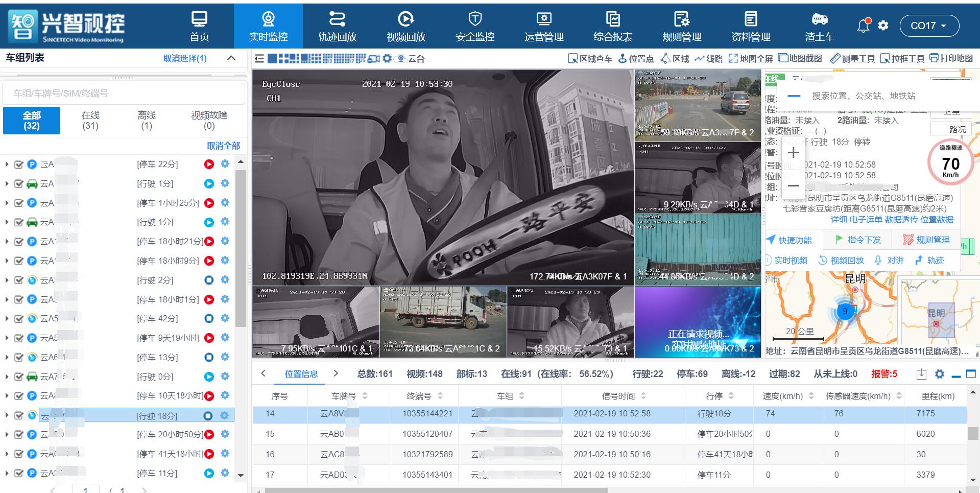Select the 区域 polygon area tool
Image resolution: width=980 pixels, height=493 pixels.
675,58
